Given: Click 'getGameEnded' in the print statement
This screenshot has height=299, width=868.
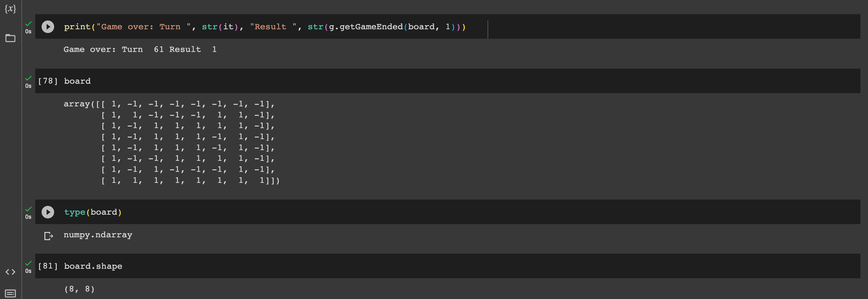Looking at the screenshot, I should (371, 27).
